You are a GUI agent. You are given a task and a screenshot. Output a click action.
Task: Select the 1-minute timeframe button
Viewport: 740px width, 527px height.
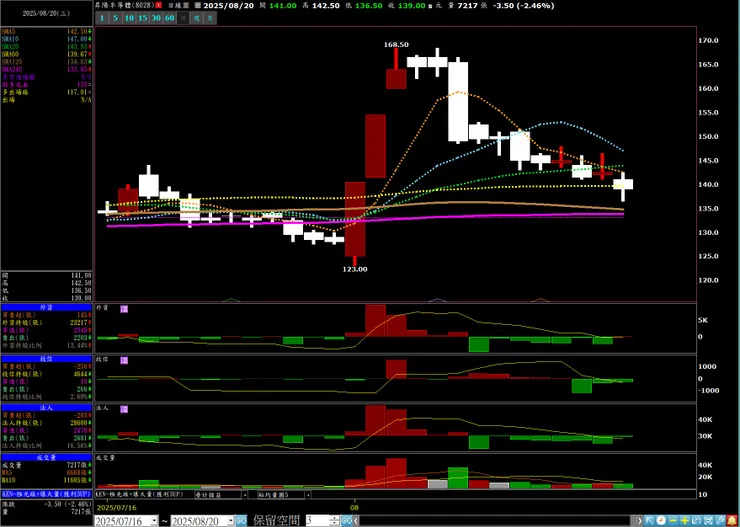click(x=101, y=18)
